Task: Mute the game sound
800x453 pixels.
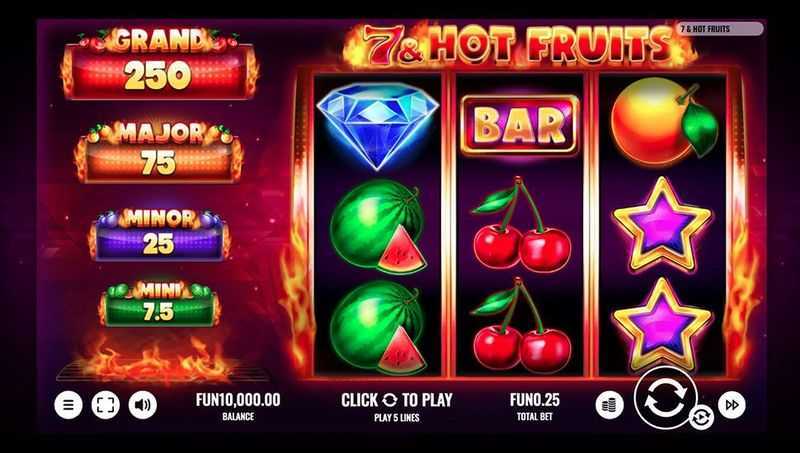Action: (x=143, y=405)
